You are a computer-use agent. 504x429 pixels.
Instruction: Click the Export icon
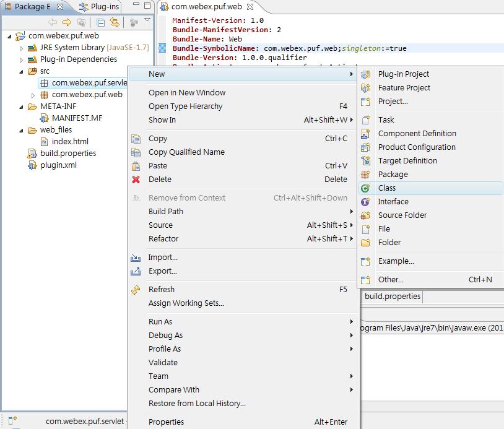(x=136, y=272)
